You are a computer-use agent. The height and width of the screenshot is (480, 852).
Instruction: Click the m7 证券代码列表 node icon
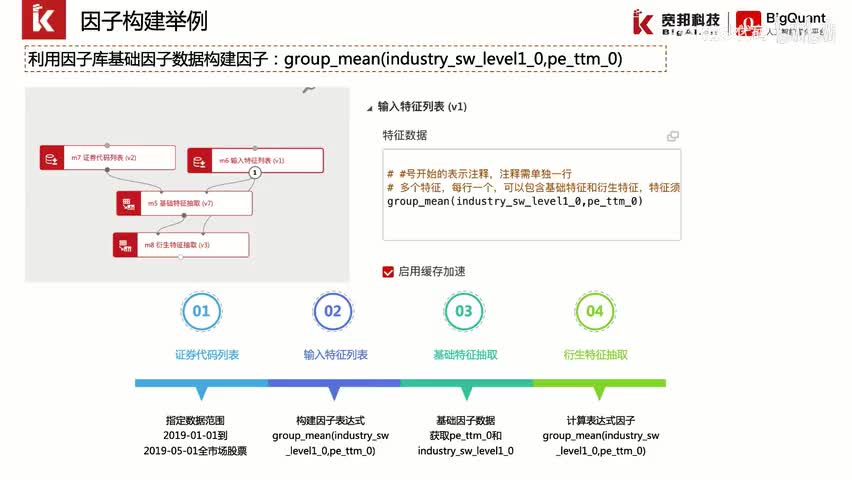[52, 158]
